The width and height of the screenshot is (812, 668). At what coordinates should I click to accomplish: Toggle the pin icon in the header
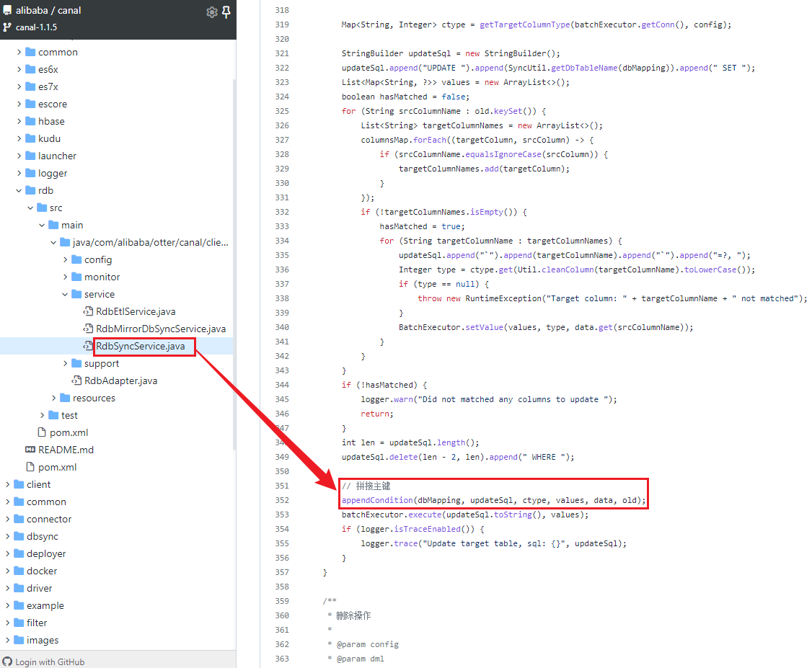(x=227, y=11)
